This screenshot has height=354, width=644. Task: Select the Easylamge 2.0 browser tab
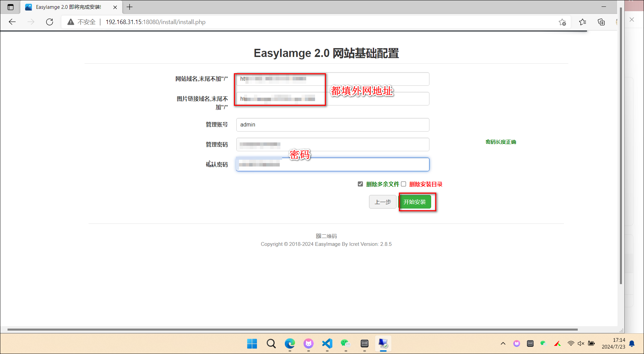68,7
